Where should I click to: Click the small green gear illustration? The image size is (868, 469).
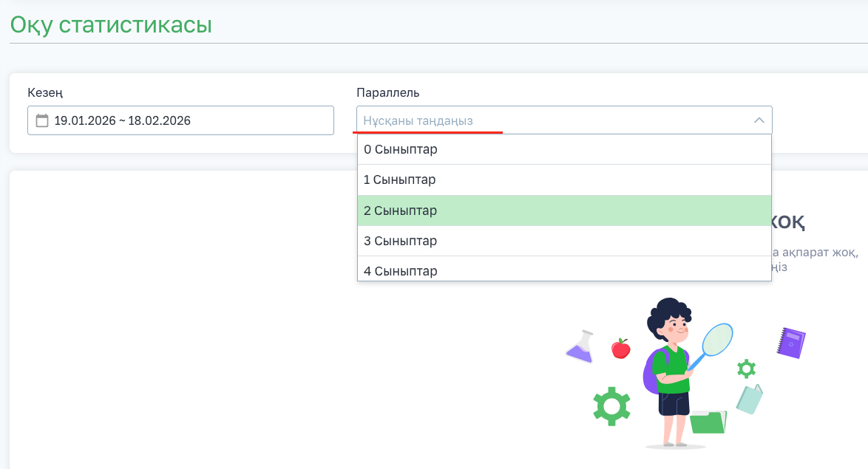click(x=746, y=368)
